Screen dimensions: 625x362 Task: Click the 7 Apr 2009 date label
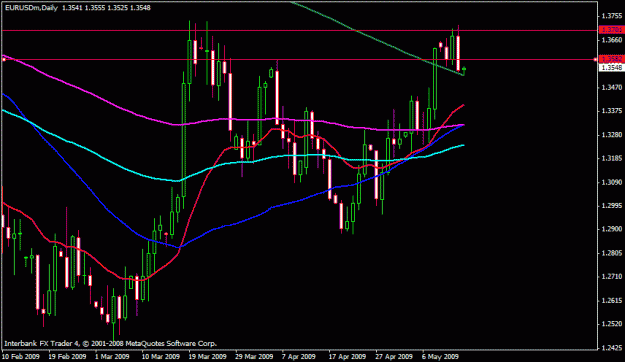click(x=299, y=356)
